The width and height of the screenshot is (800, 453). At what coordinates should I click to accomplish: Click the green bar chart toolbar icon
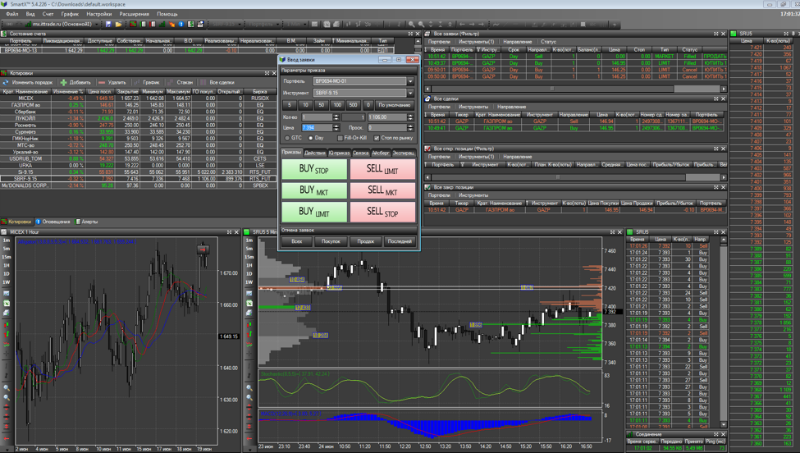[x=162, y=24]
